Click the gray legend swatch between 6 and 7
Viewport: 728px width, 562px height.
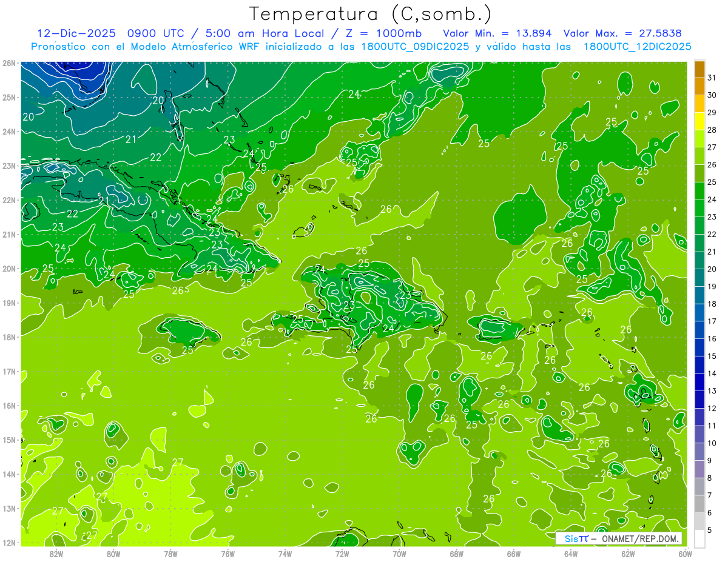point(699,504)
